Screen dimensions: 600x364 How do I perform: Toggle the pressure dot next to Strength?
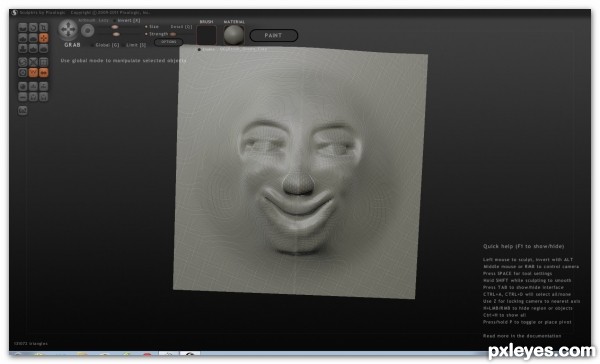click(x=146, y=34)
